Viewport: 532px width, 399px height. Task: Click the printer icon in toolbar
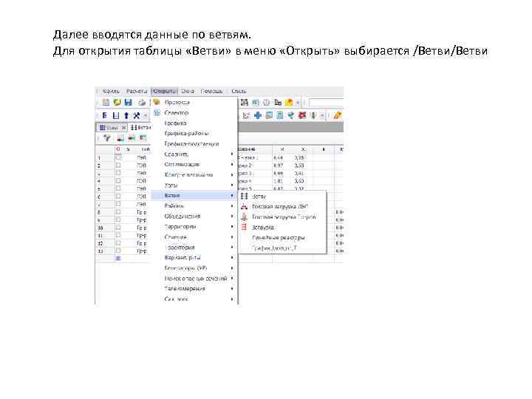(142, 102)
